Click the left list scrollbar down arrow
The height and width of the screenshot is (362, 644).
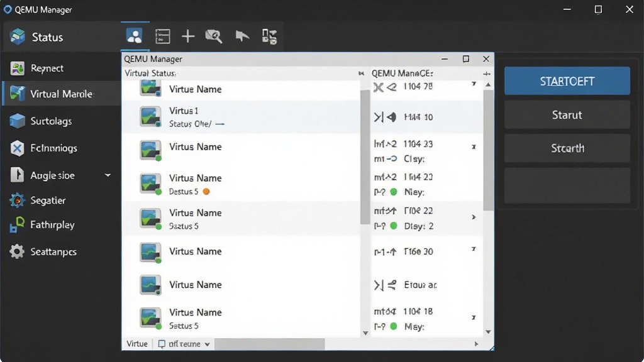[x=365, y=333]
